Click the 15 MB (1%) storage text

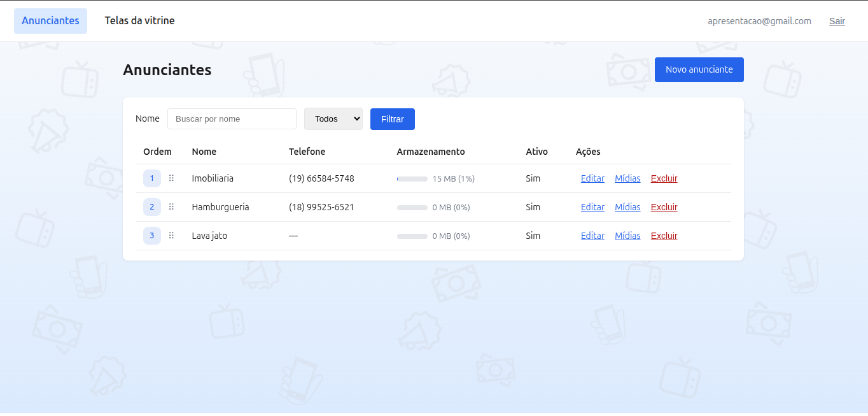[x=454, y=179]
